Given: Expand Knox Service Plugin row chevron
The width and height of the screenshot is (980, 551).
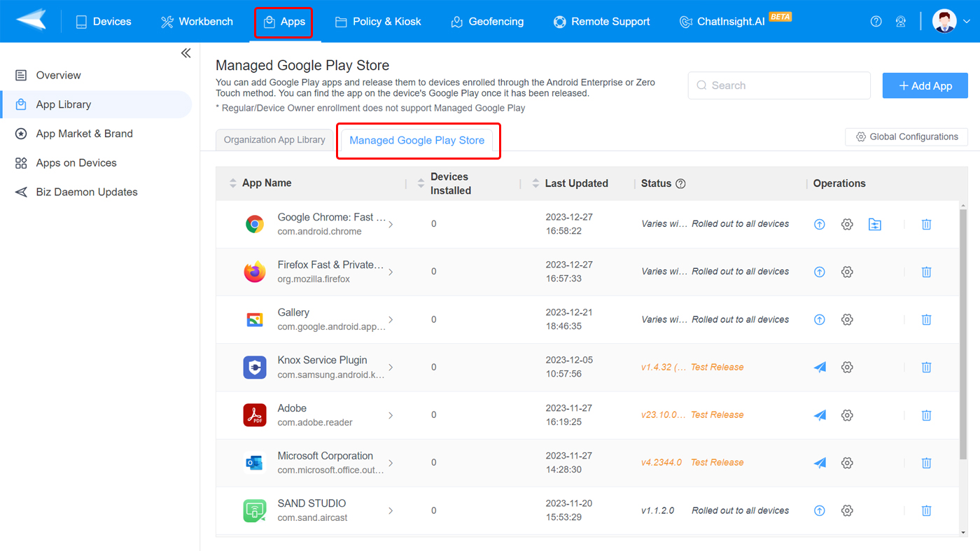Looking at the screenshot, I should click(391, 367).
